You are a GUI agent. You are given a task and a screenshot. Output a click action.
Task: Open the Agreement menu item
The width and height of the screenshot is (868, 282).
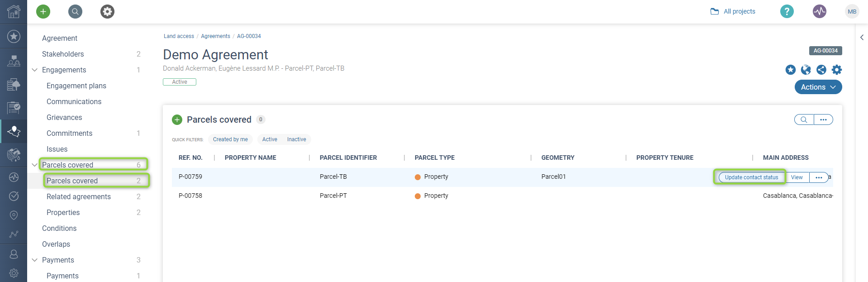(60, 38)
